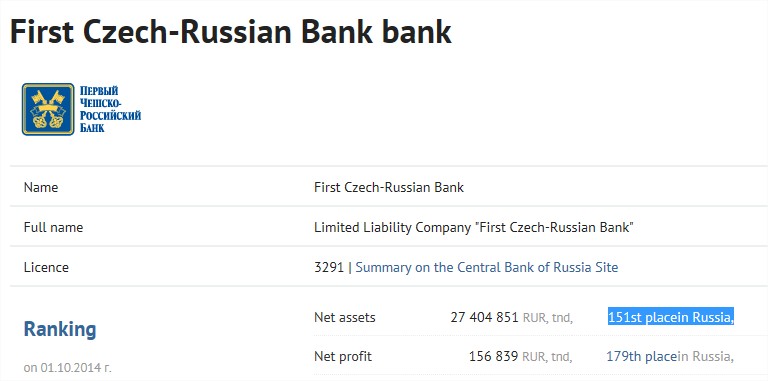Click the Net assets row label
The image size is (768, 381).
[x=345, y=317]
